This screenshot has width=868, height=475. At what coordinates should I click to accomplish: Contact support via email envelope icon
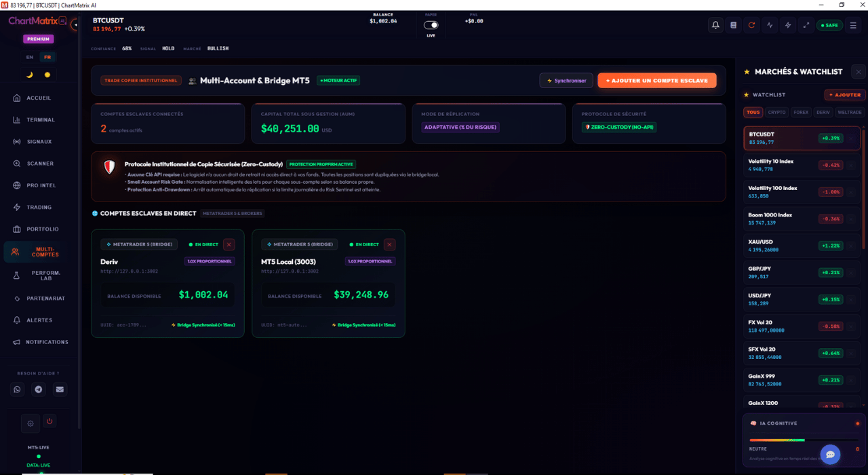(60, 389)
